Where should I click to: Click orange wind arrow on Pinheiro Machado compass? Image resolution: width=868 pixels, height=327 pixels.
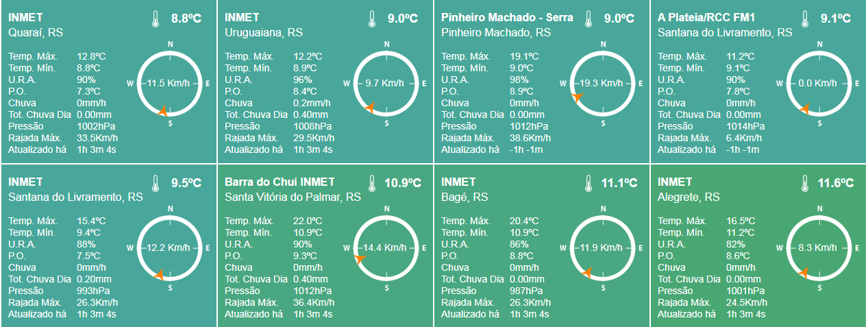click(x=578, y=97)
